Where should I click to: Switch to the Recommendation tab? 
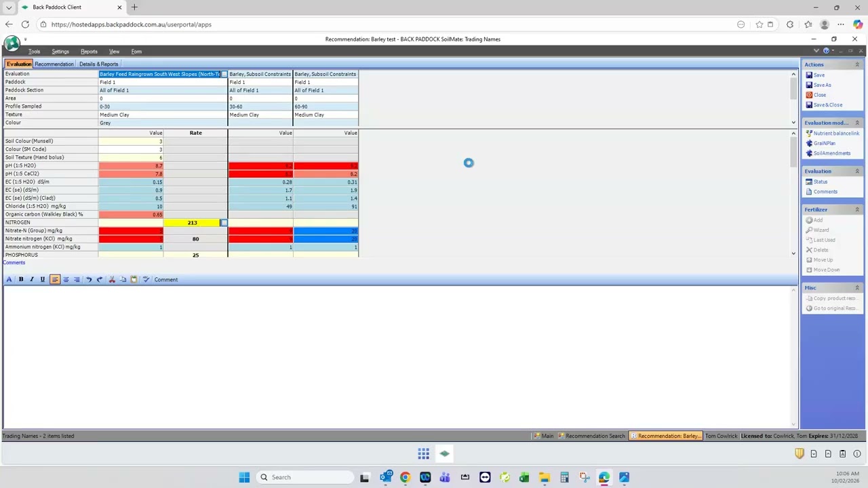tap(54, 64)
